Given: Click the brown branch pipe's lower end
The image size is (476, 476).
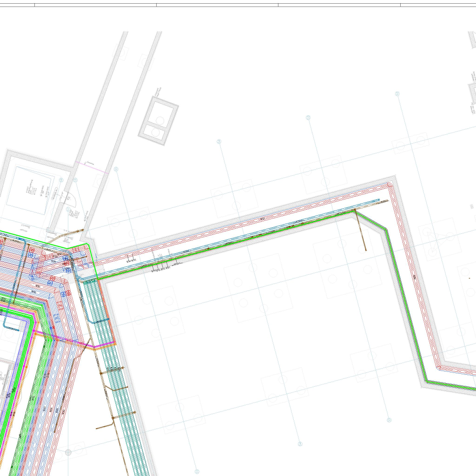Looking at the screenshot, I should pyautogui.click(x=365, y=250).
